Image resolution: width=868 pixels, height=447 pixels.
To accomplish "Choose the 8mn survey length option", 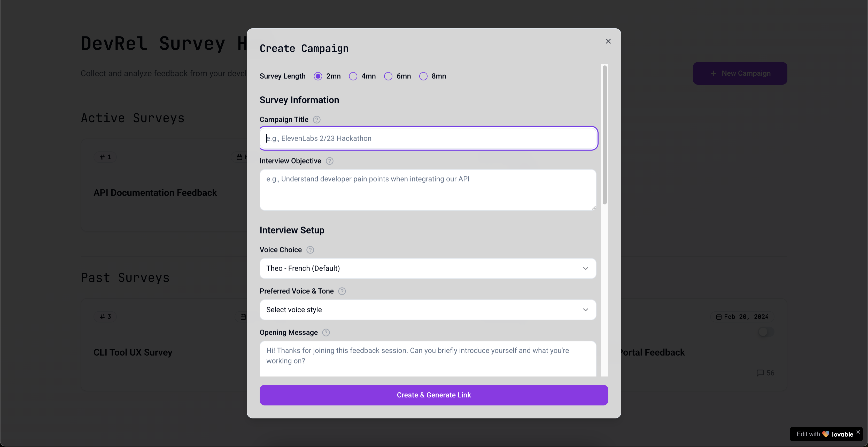I will click(x=423, y=76).
